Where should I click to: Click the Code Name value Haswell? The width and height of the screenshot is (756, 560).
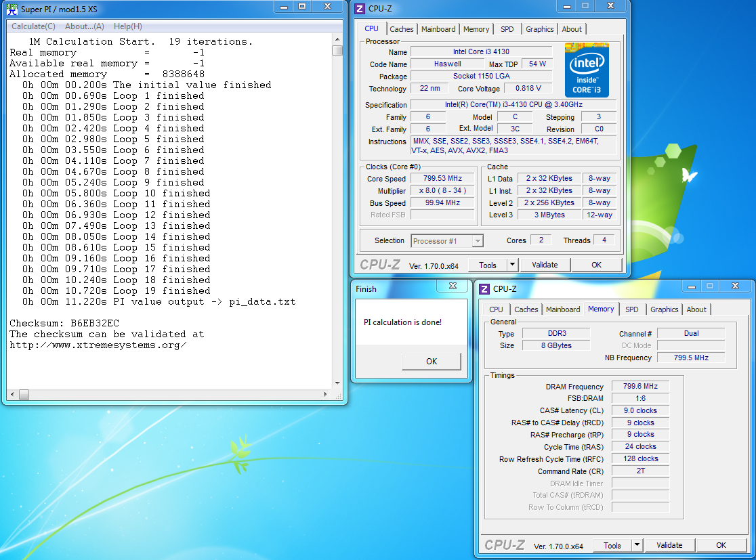click(x=447, y=64)
